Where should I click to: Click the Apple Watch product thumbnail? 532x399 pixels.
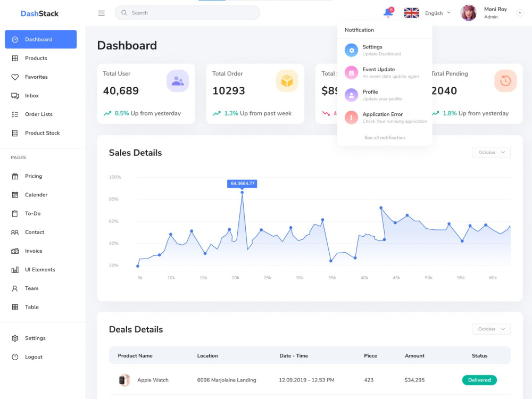(124, 380)
